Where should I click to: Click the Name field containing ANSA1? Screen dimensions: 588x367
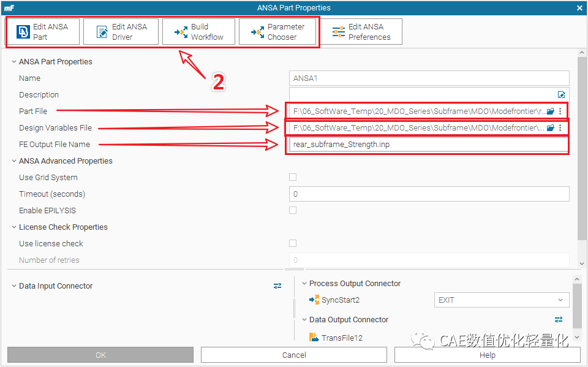pos(429,78)
